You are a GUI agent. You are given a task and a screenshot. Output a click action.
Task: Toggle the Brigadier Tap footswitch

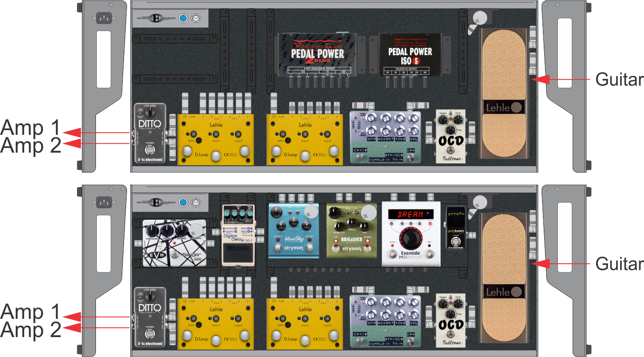(x=335, y=249)
